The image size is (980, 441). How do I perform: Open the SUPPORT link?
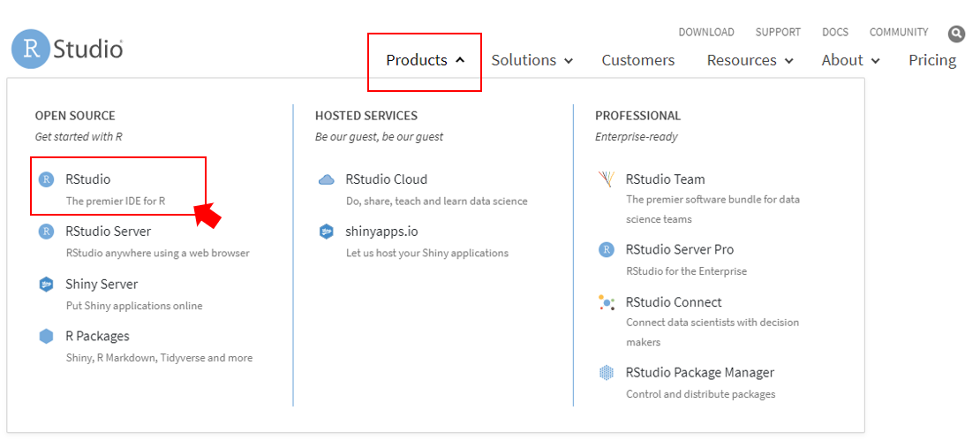pyautogui.click(x=778, y=32)
